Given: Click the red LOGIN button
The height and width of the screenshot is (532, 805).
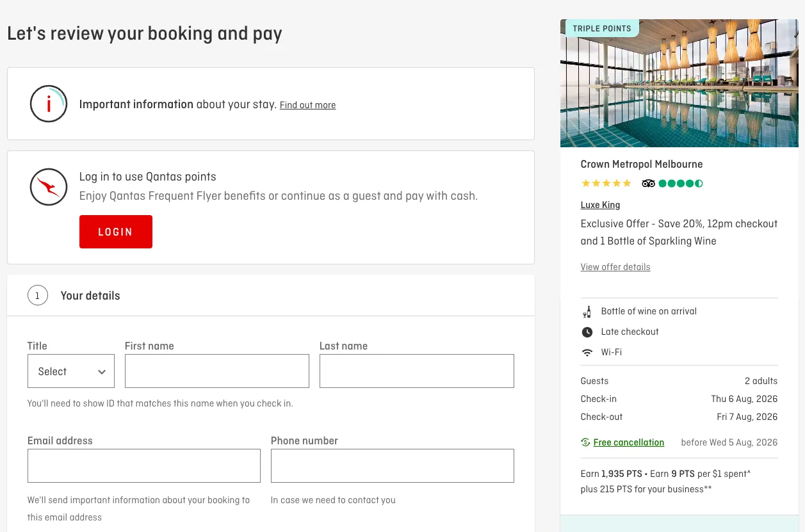Looking at the screenshot, I should click(116, 232).
